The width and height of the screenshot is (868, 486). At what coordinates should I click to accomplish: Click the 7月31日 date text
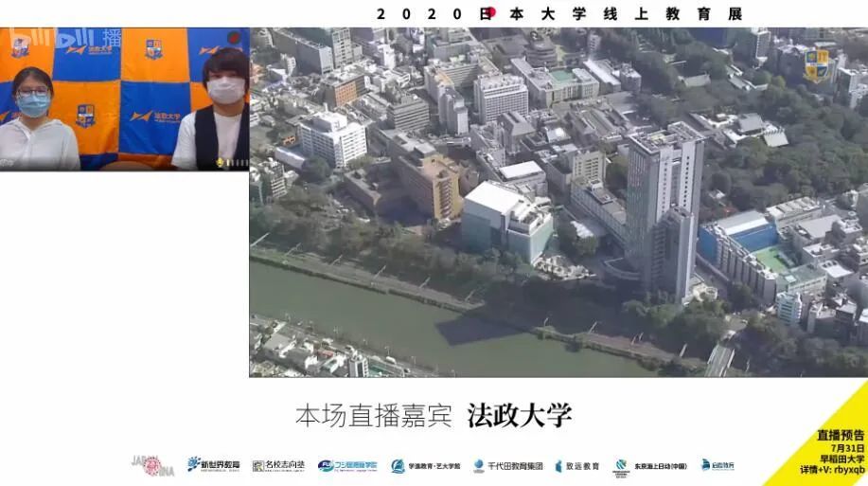pos(847,448)
